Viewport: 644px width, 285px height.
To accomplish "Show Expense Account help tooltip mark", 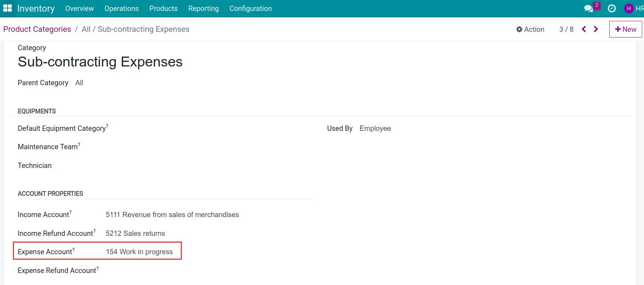I will click(x=74, y=249).
